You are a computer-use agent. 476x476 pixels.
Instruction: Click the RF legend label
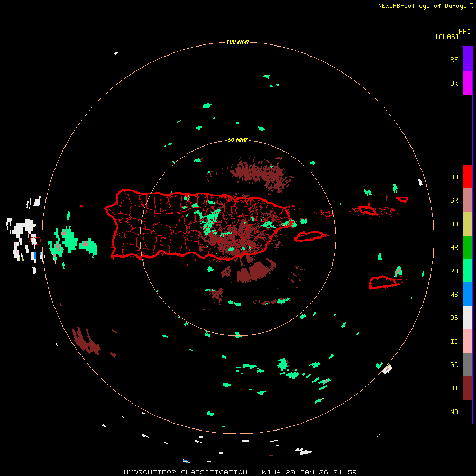click(454, 59)
